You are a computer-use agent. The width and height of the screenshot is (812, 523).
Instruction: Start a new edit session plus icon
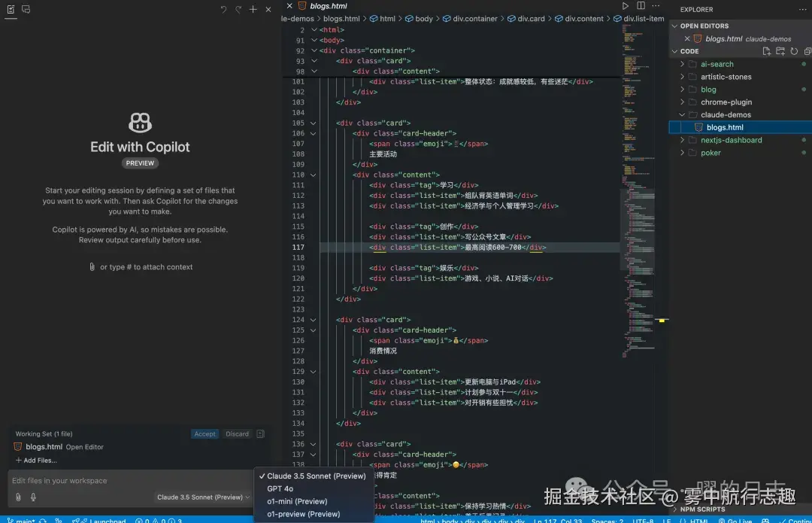pyautogui.click(x=253, y=9)
